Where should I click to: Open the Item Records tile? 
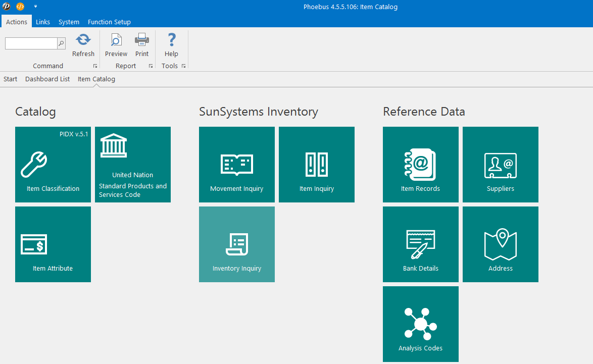tap(421, 165)
